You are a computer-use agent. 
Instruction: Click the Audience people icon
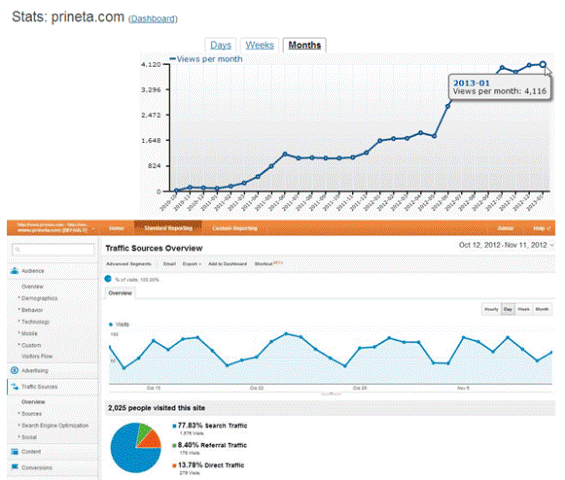click(14, 271)
